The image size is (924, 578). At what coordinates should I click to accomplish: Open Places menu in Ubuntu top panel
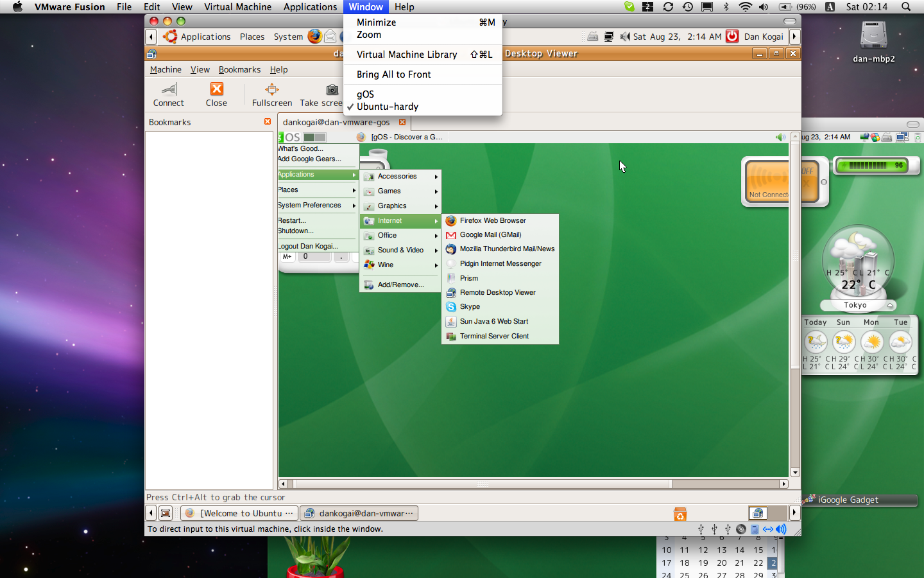252,37
